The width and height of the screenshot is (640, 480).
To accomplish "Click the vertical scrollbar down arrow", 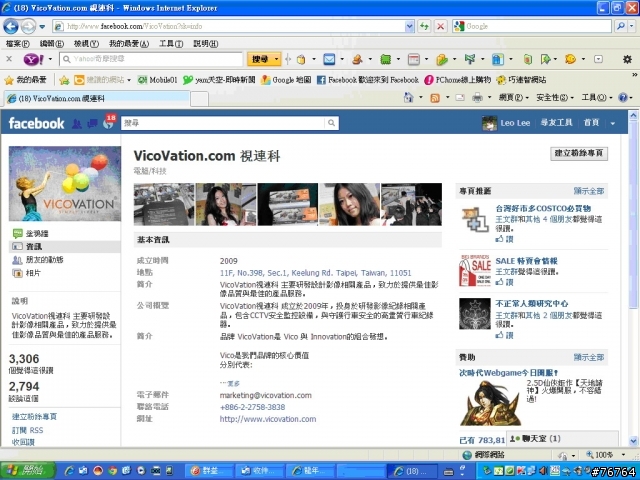I will coord(633,441).
